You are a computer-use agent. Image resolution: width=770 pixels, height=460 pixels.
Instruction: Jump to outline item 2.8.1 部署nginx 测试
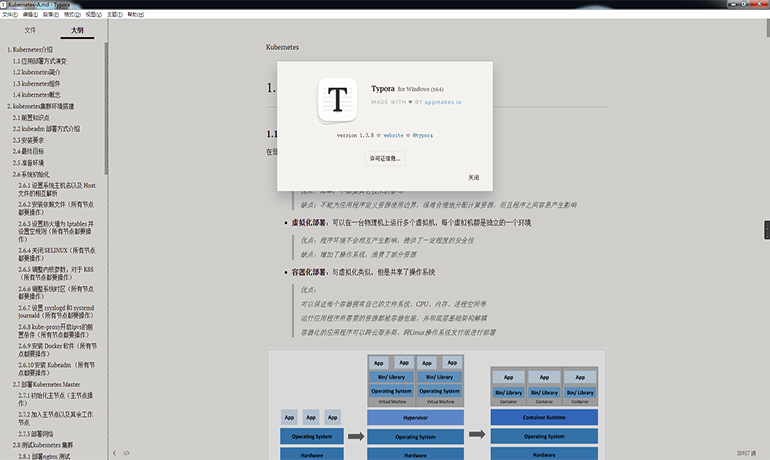pyautogui.click(x=44, y=457)
